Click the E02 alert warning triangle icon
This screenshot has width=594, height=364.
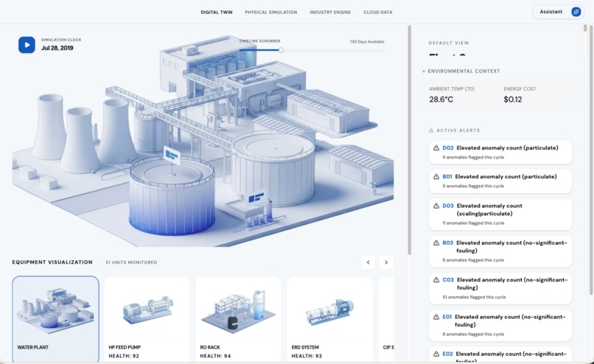point(436,354)
